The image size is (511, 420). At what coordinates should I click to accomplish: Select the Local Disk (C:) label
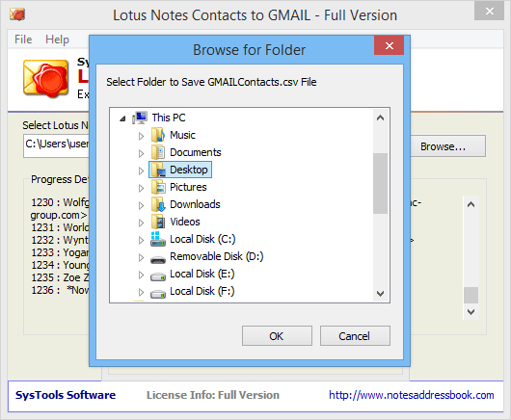202,239
